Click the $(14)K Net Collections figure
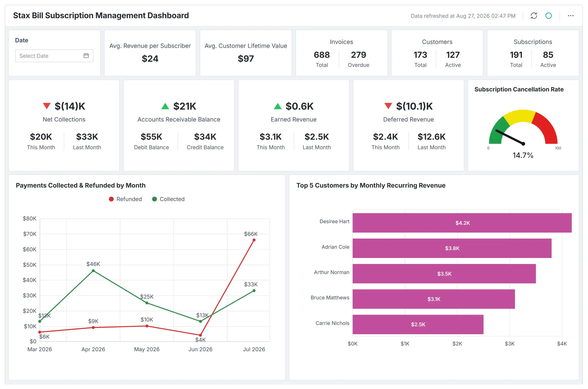Image resolution: width=588 pixels, height=389 pixels. 70,106
